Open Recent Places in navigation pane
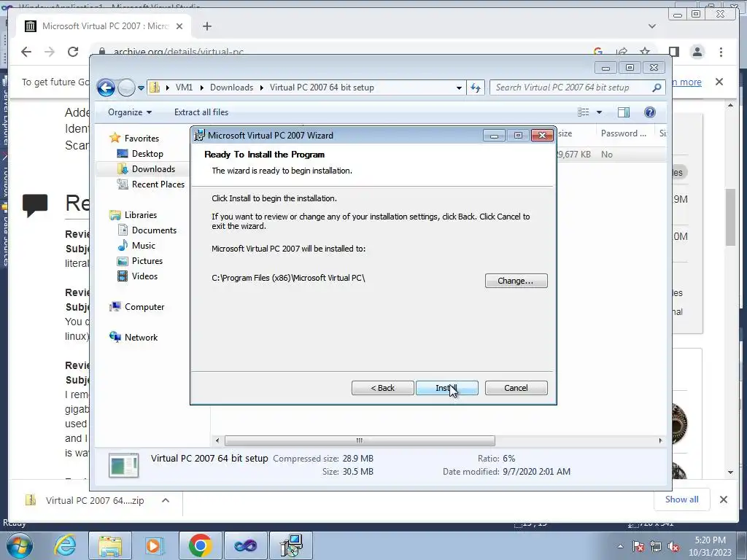Image resolution: width=747 pixels, height=560 pixels. 158,184
